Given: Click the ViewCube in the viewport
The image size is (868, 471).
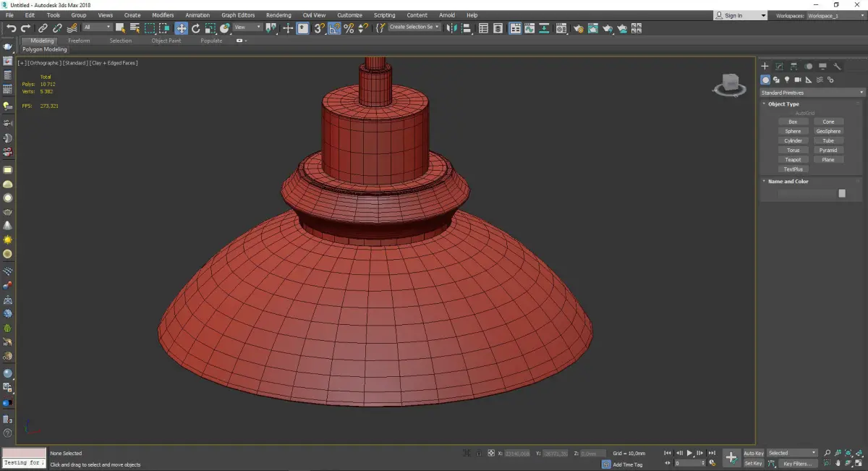Looking at the screenshot, I should tap(730, 85).
